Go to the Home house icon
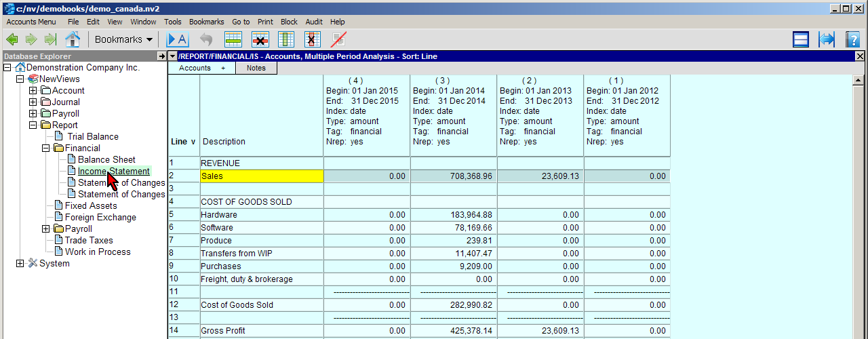 (72, 39)
